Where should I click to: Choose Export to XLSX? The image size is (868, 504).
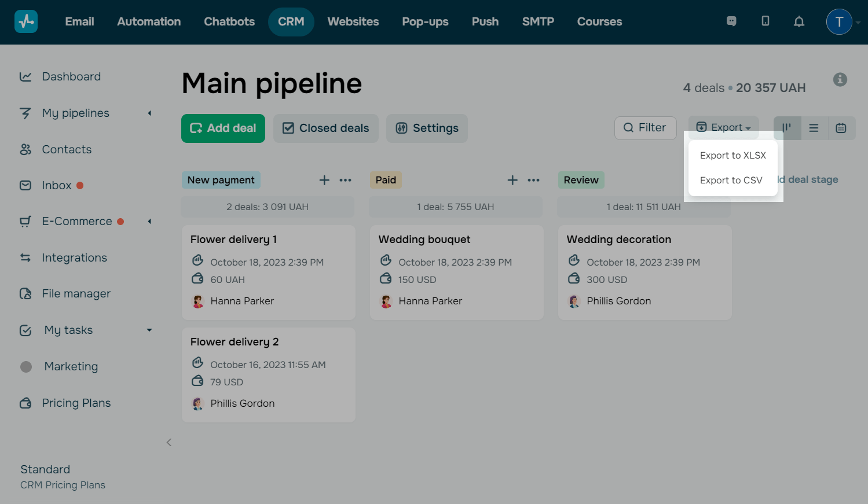coord(733,155)
